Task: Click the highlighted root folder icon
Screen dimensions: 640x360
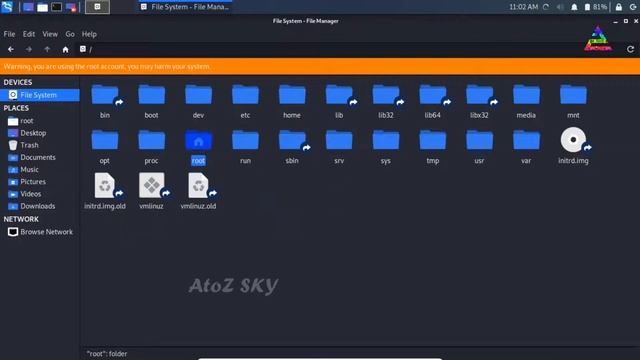Action: click(x=198, y=141)
